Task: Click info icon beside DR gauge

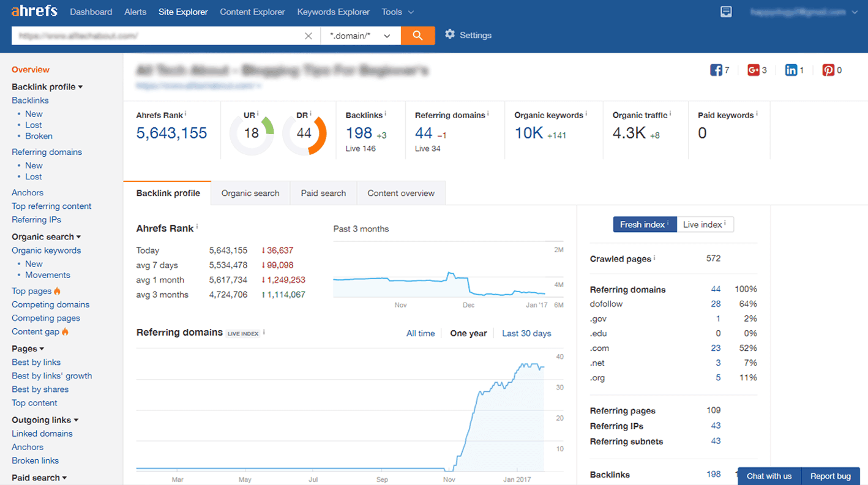Action: click(311, 114)
